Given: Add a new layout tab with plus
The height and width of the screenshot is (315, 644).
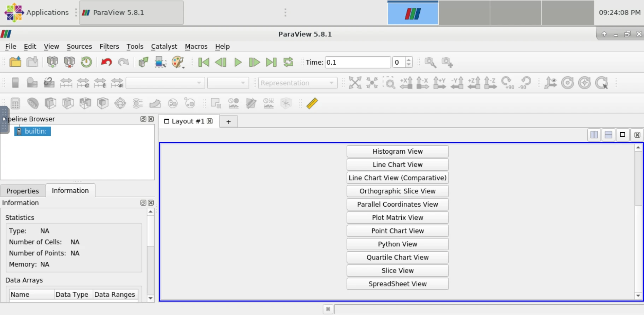Looking at the screenshot, I should pos(229,121).
